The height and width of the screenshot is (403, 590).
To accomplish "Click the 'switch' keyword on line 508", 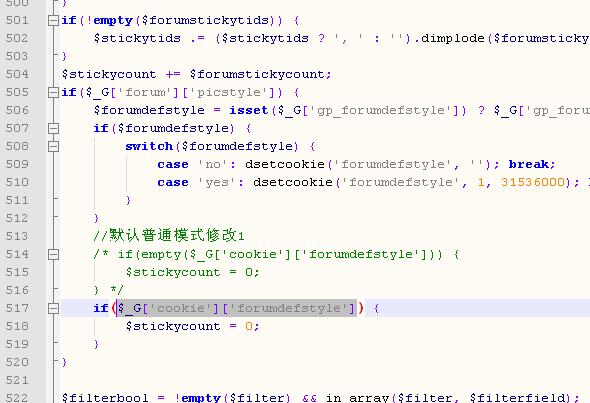I will 149,146.
